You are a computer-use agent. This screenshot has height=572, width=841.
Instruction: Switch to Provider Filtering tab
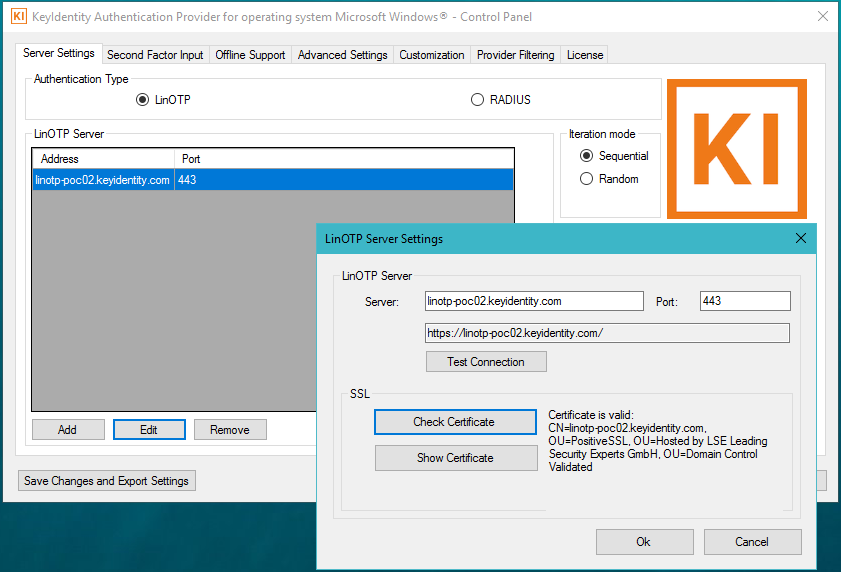pyautogui.click(x=515, y=55)
